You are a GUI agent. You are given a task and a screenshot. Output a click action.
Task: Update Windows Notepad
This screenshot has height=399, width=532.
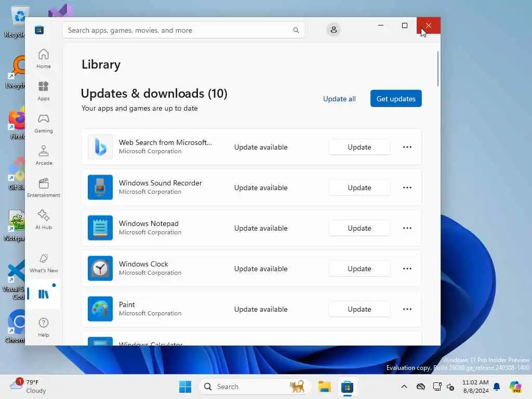(x=360, y=228)
